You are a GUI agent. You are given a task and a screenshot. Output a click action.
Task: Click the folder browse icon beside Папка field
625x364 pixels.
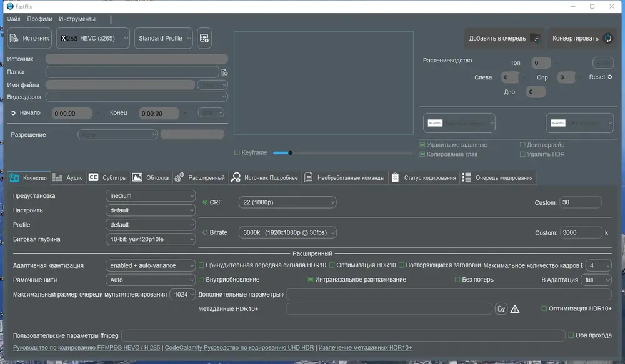(x=224, y=72)
